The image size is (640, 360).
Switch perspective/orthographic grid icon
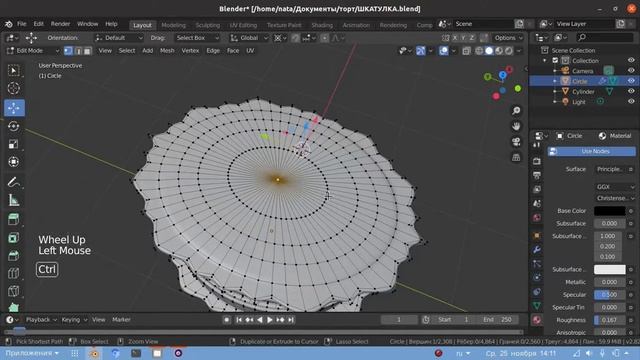(x=516, y=157)
